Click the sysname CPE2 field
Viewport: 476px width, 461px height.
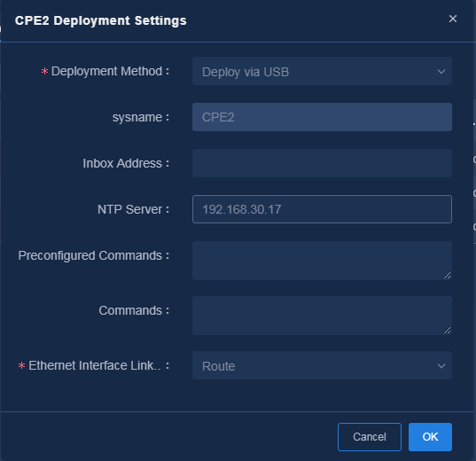(322, 117)
